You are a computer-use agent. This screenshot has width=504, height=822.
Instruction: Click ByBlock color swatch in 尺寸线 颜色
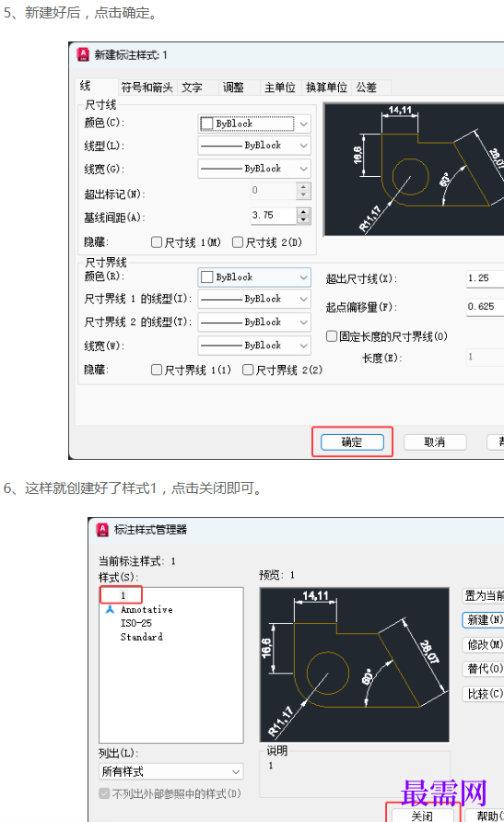207,123
